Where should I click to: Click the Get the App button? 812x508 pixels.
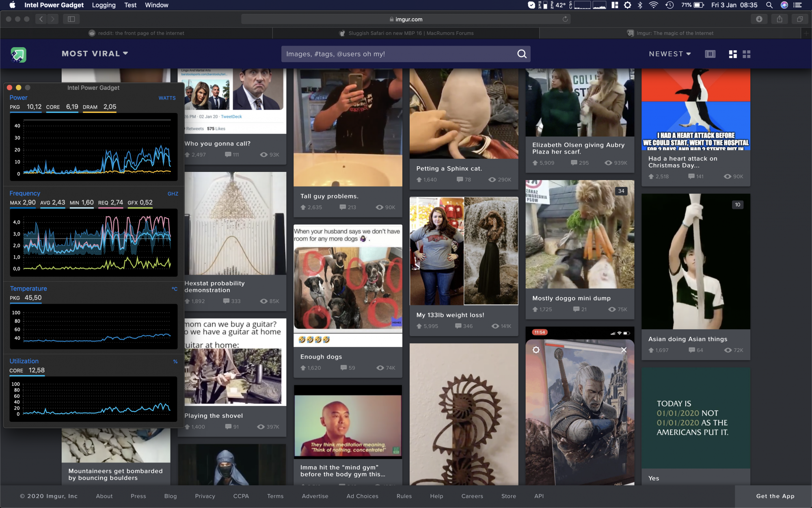coord(775,496)
